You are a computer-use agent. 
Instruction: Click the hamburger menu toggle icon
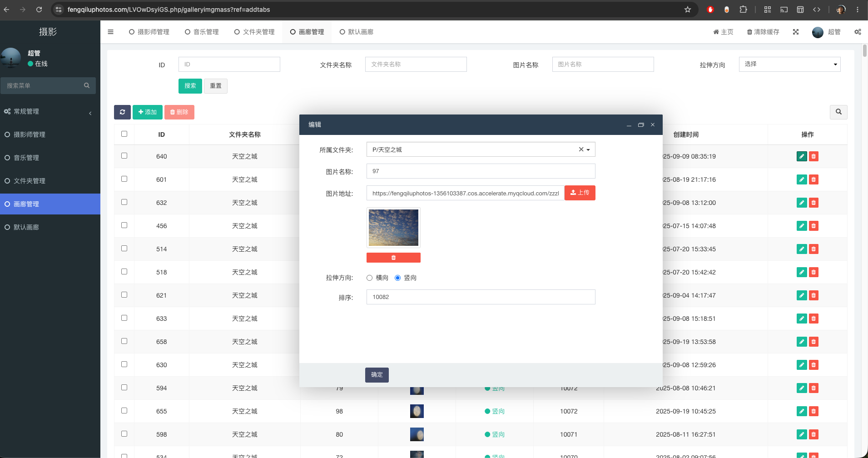coord(110,32)
